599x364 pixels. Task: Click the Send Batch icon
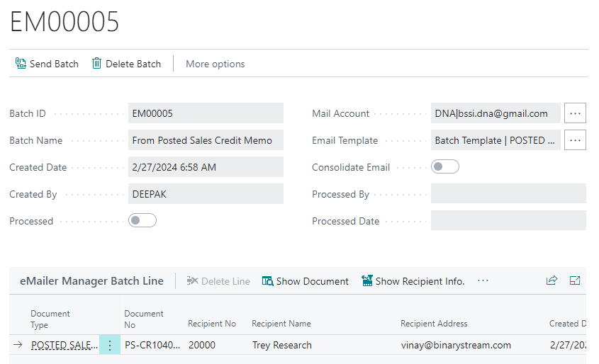point(21,63)
